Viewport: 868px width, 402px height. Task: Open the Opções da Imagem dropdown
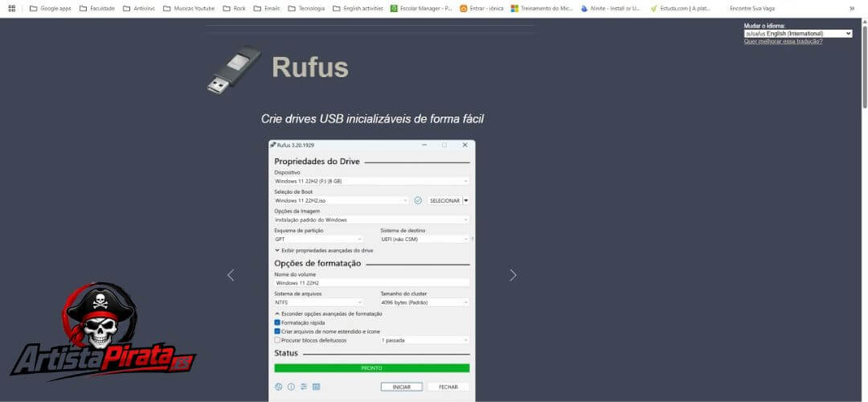371,219
